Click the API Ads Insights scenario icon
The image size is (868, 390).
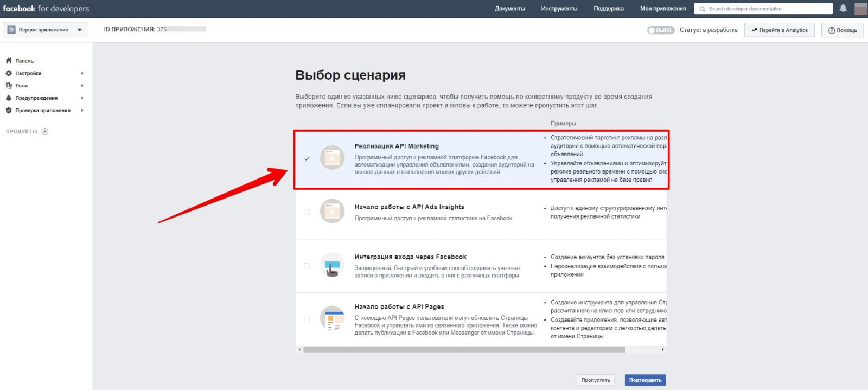(x=332, y=211)
